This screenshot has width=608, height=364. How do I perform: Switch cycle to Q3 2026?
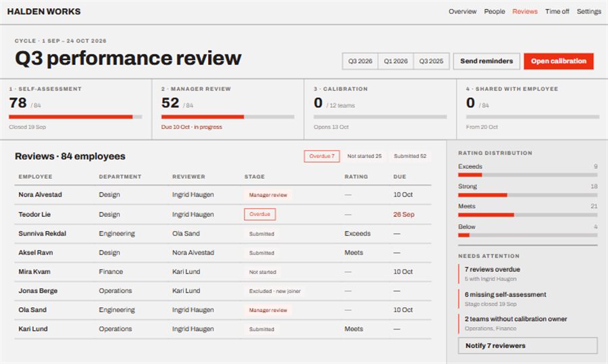pyautogui.click(x=360, y=61)
